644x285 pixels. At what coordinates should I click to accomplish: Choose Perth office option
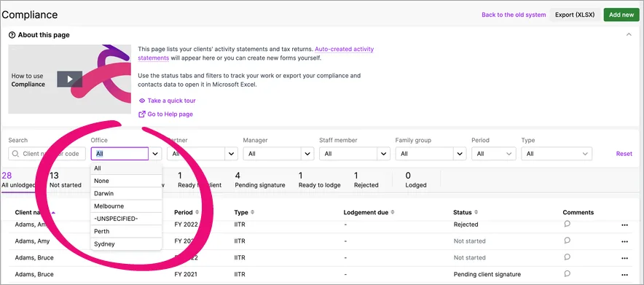127,232
